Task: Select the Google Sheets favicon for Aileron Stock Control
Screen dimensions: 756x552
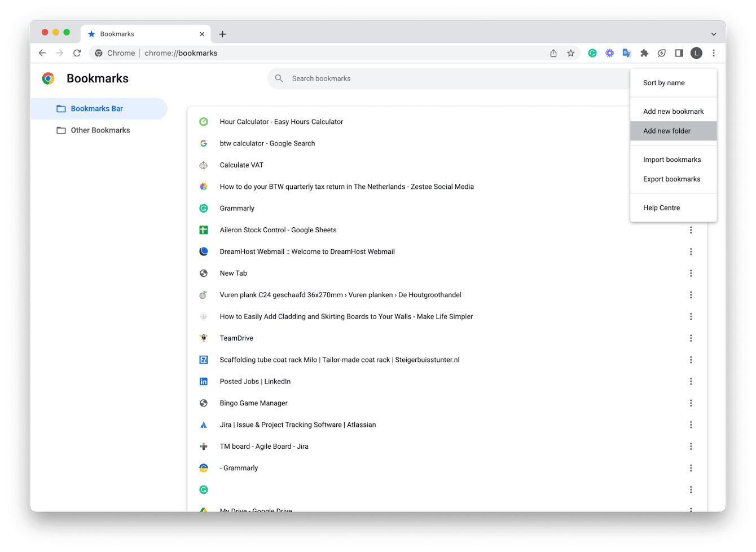Action: pos(204,229)
